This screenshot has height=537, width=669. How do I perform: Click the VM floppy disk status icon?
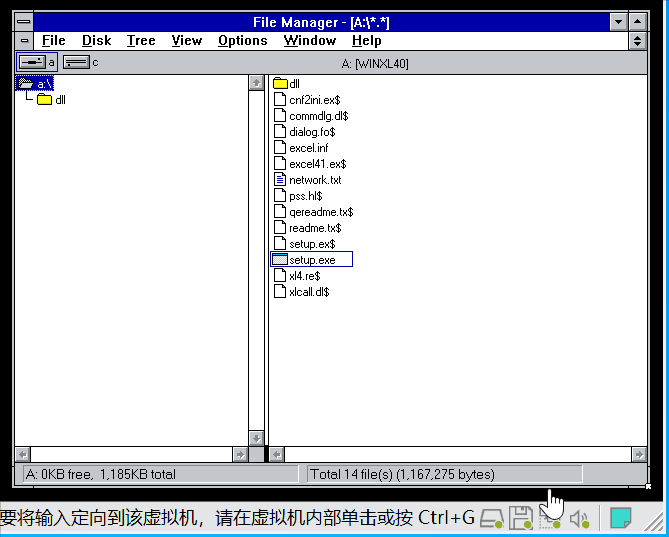click(521, 518)
